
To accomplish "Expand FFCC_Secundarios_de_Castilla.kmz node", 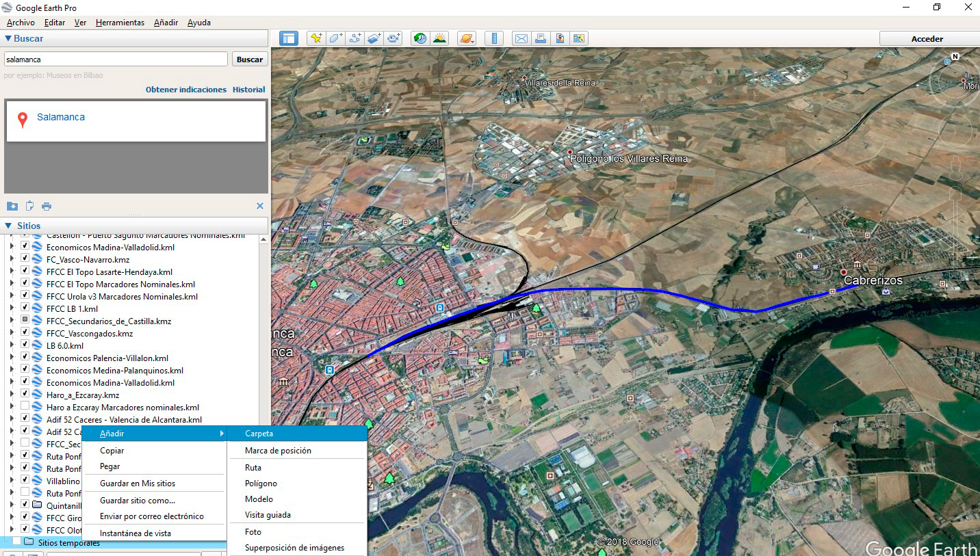I will (11, 321).
